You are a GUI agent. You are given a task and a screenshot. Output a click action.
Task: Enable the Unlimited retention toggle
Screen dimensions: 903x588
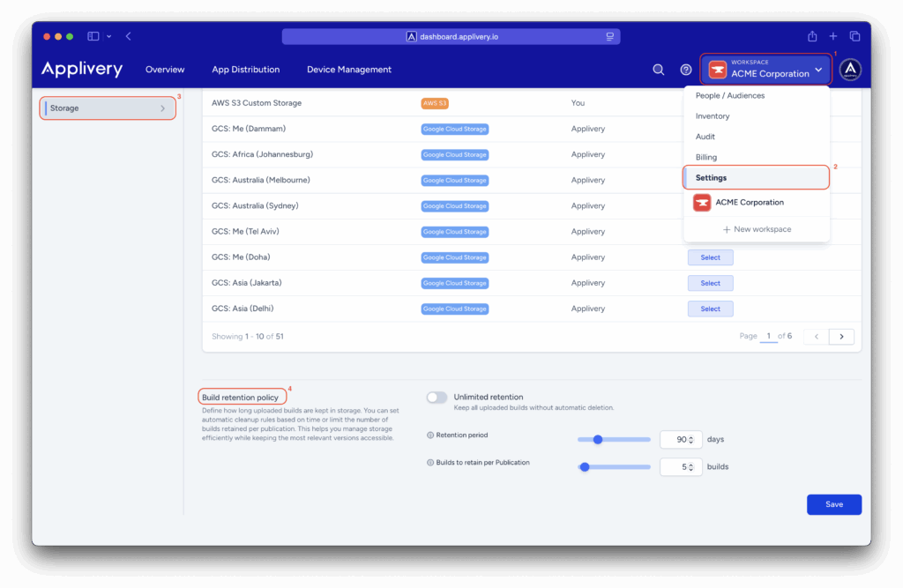tap(437, 398)
